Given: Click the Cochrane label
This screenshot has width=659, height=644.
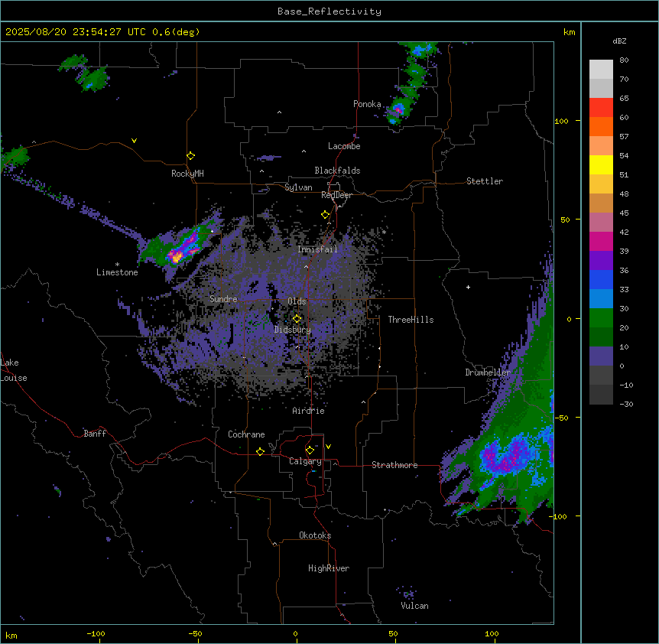Looking at the screenshot, I should coord(246,434).
